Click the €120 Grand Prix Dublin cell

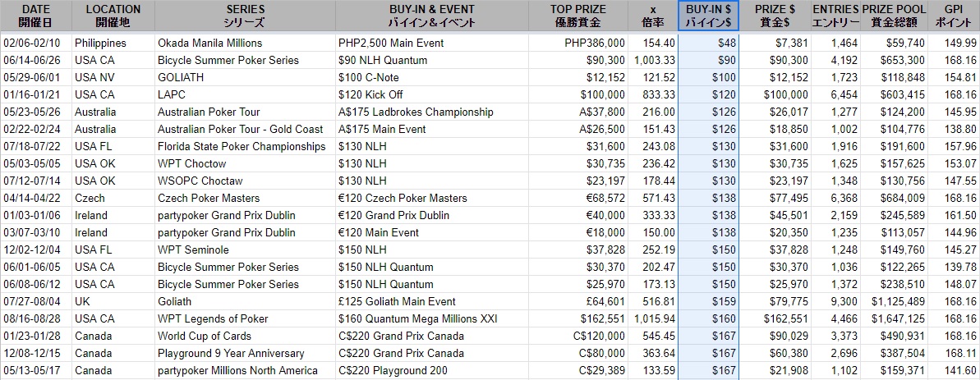click(432, 215)
